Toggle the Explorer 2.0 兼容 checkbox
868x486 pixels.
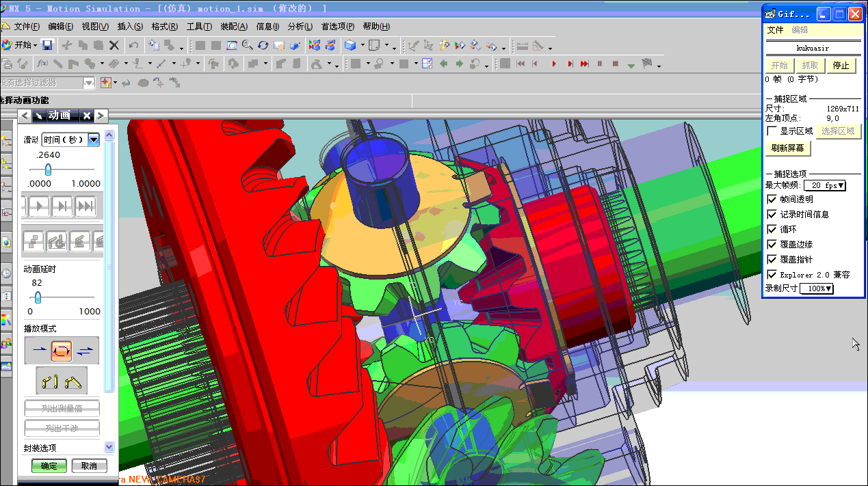click(x=772, y=275)
